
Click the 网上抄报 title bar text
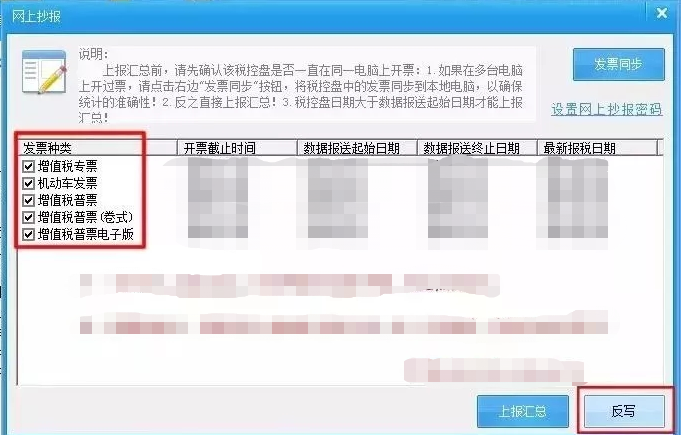(x=36, y=16)
